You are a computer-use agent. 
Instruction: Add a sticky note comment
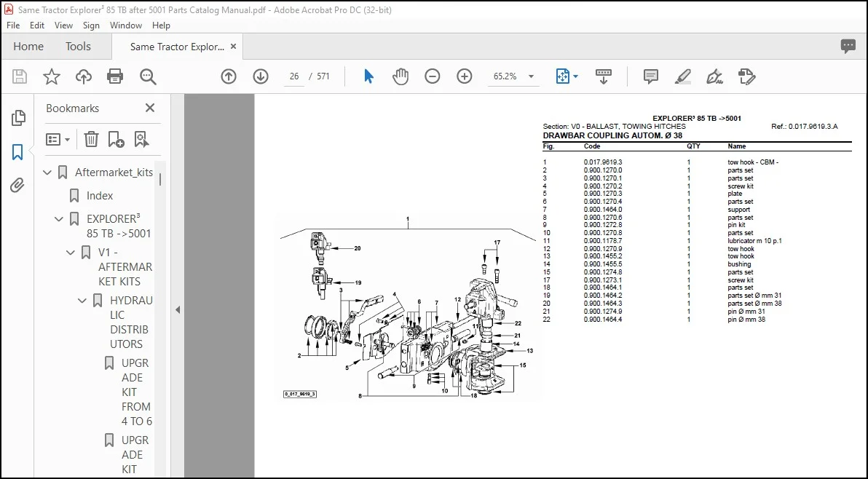pyautogui.click(x=651, y=76)
